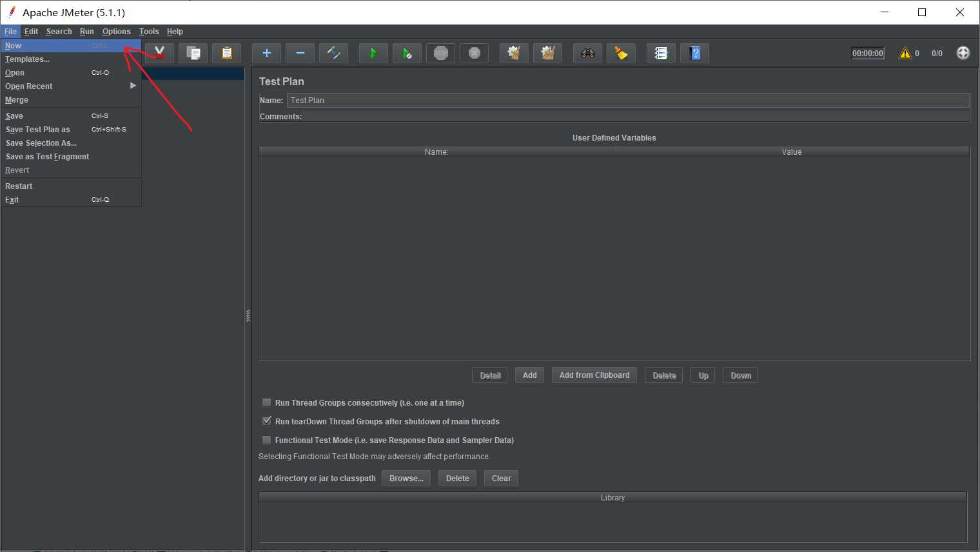Click the classpath Clear button
Viewport: 980px width, 552px height.
tap(501, 478)
